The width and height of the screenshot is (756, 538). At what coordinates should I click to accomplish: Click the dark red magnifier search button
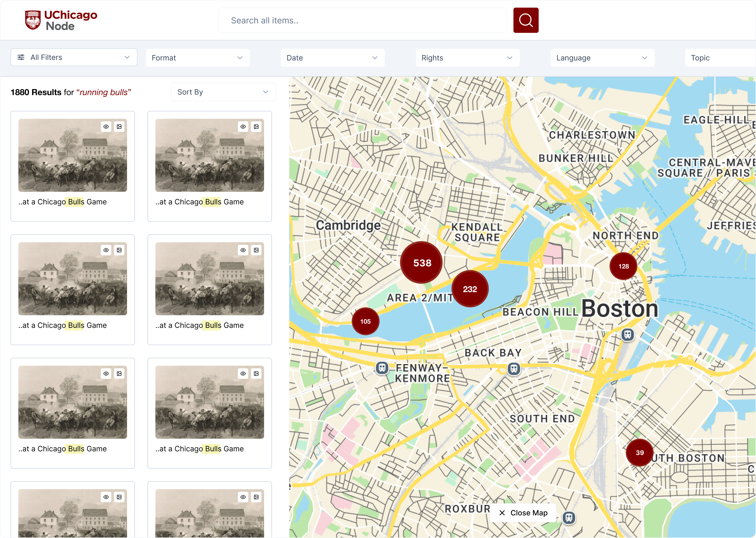pyautogui.click(x=526, y=20)
